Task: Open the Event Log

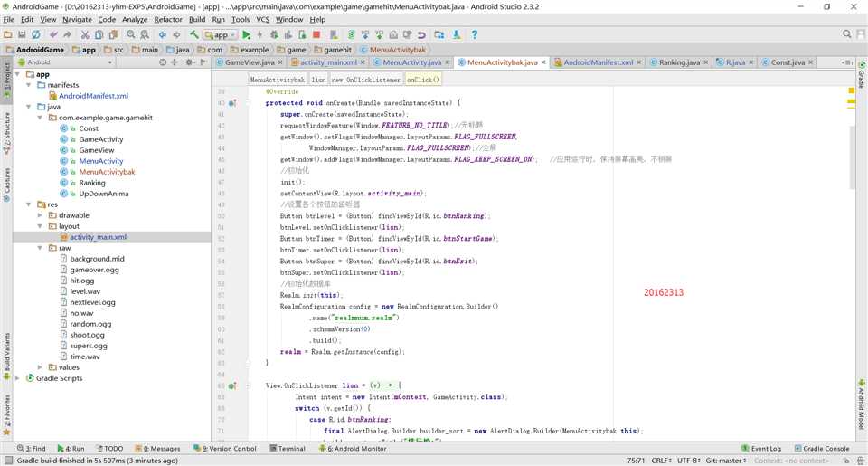Action: point(760,448)
